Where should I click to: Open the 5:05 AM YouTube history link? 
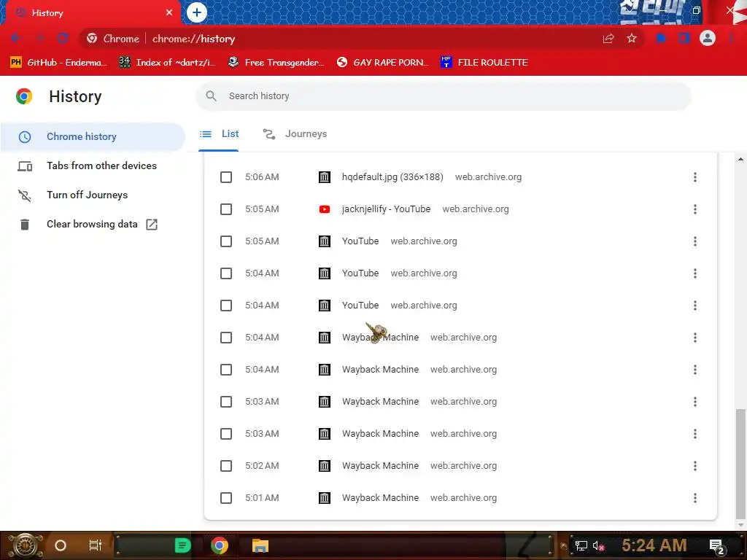tap(360, 241)
